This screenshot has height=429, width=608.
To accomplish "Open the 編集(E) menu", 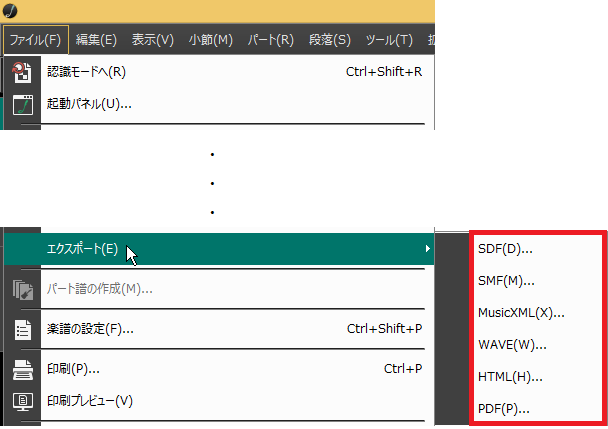I will (96, 40).
